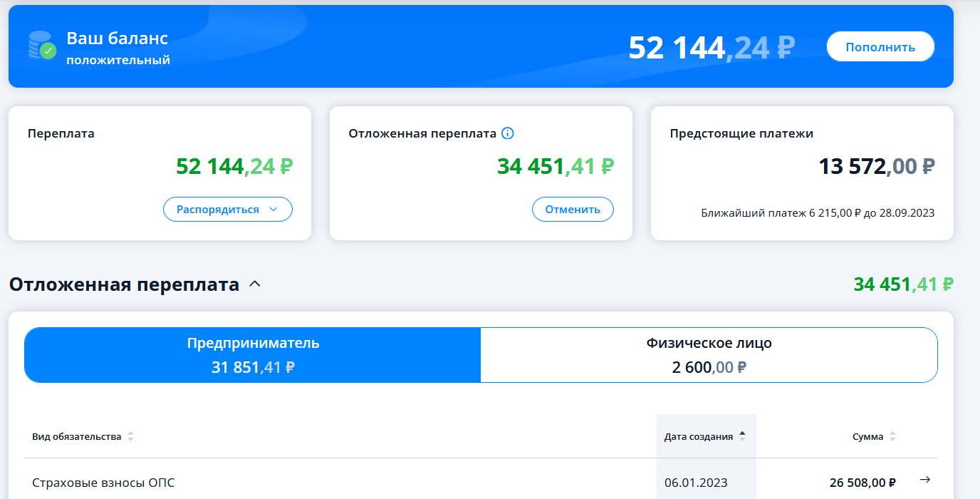This screenshot has width=980, height=499.
Task: Sort table by Дата создания
Action: [x=705, y=436]
